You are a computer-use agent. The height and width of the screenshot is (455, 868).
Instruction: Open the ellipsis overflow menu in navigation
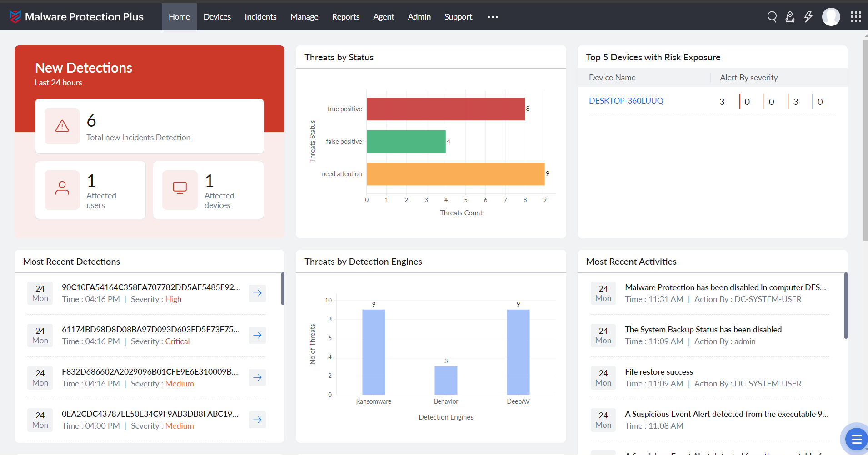(x=492, y=17)
